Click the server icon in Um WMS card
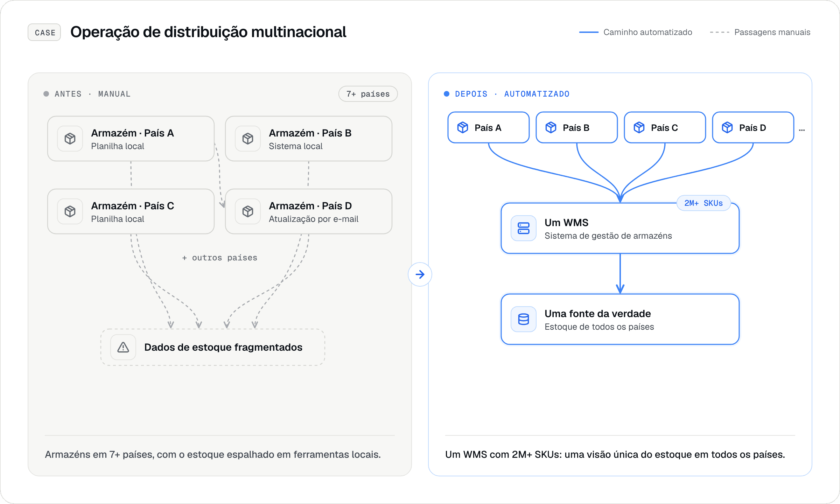The image size is (840, 504). pyautogui.click(x=524, y=228)
